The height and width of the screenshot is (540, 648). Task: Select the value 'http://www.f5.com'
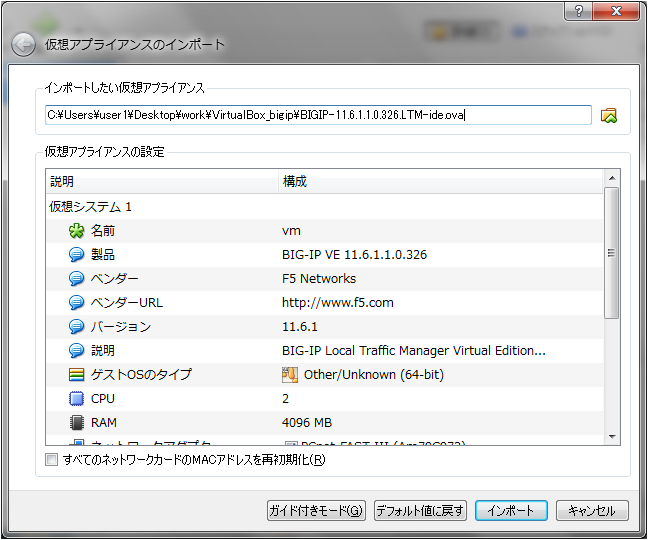[x=338, y=302]
